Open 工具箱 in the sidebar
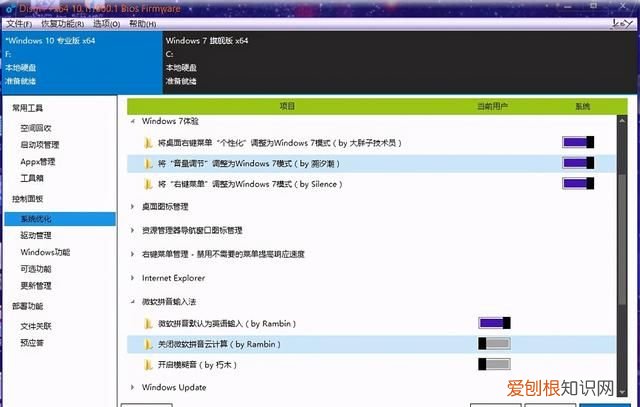This screenshot has height=407, width=640. 32,178
